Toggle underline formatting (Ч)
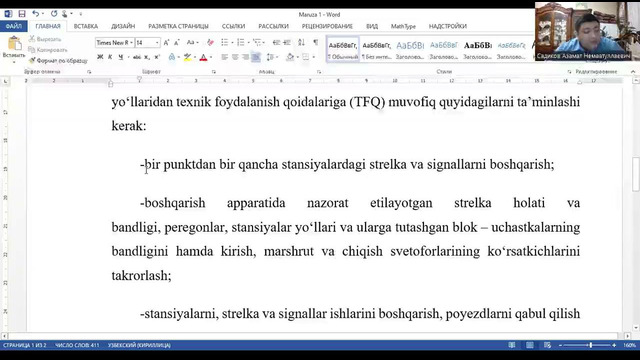 point(120,57)
